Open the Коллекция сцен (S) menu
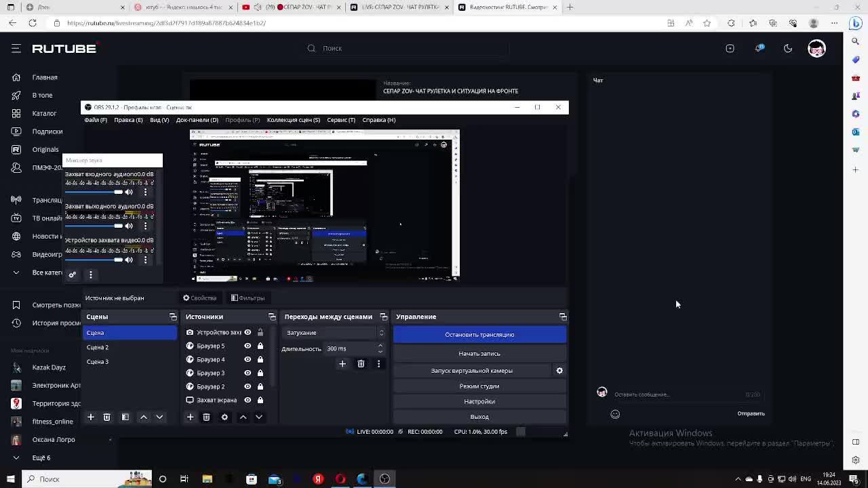868x488 pixels. (293, 120)
